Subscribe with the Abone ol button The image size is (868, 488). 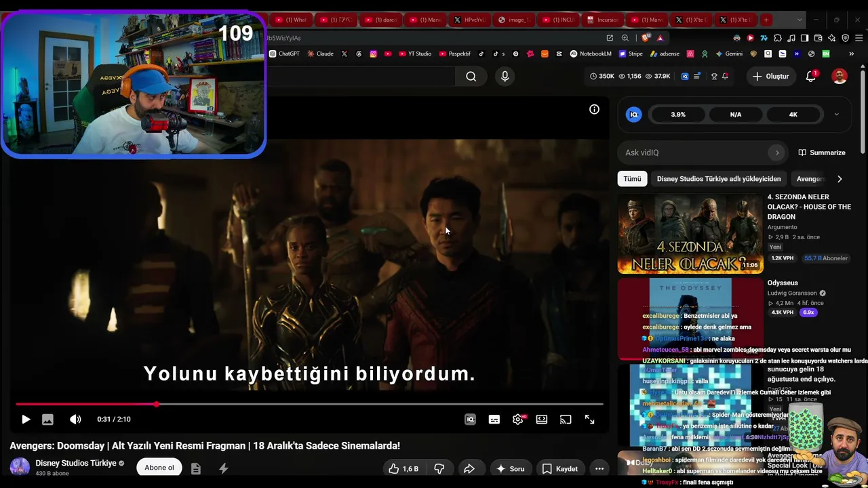coord(159,468)
